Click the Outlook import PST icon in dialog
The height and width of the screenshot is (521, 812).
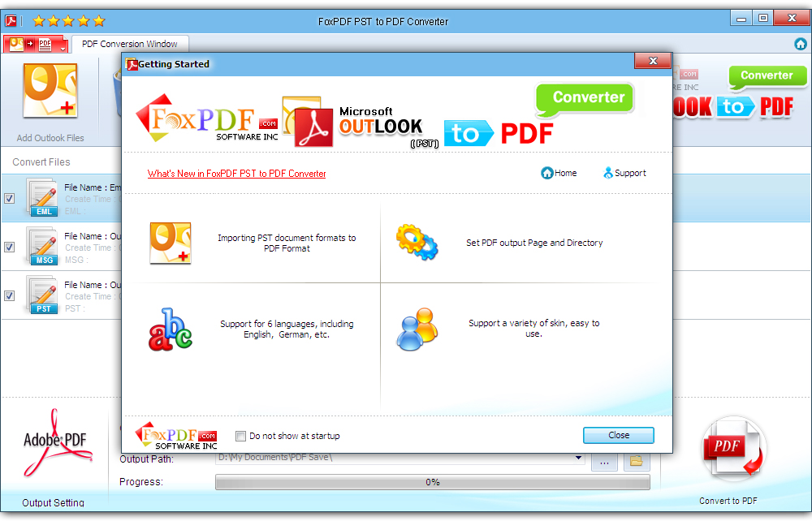[x=171, y=243]
